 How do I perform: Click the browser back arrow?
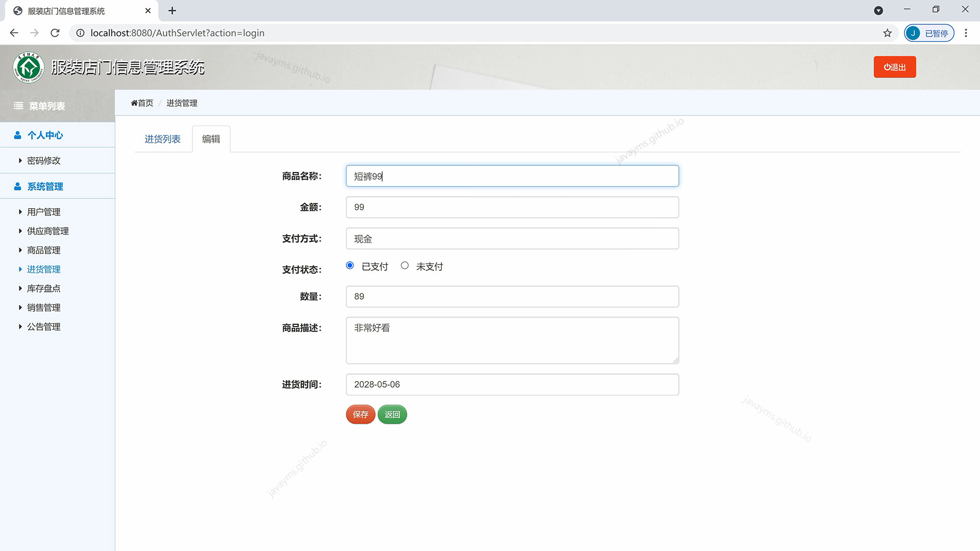(14, 33)
